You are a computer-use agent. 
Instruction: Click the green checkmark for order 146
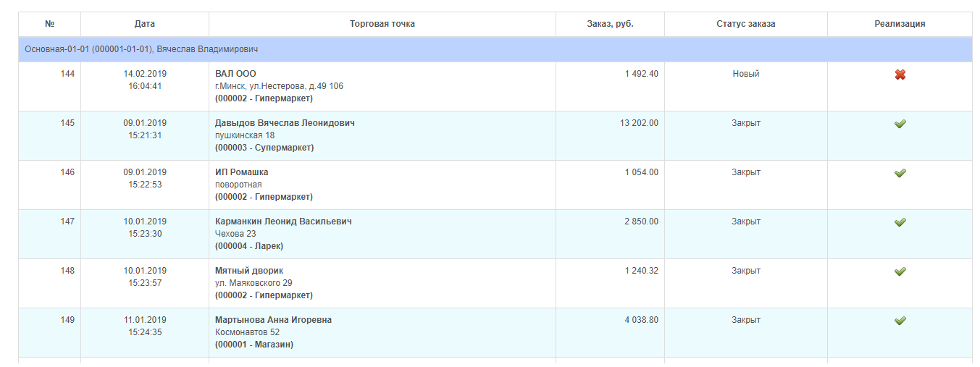[x=900, y=173]
